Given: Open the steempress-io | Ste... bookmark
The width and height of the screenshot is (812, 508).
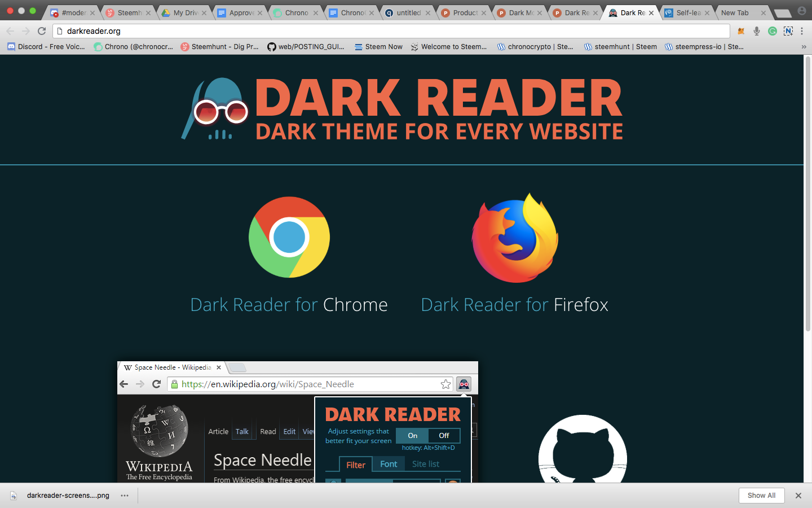Looking at the screenshot, I should [x=704, y=47].
